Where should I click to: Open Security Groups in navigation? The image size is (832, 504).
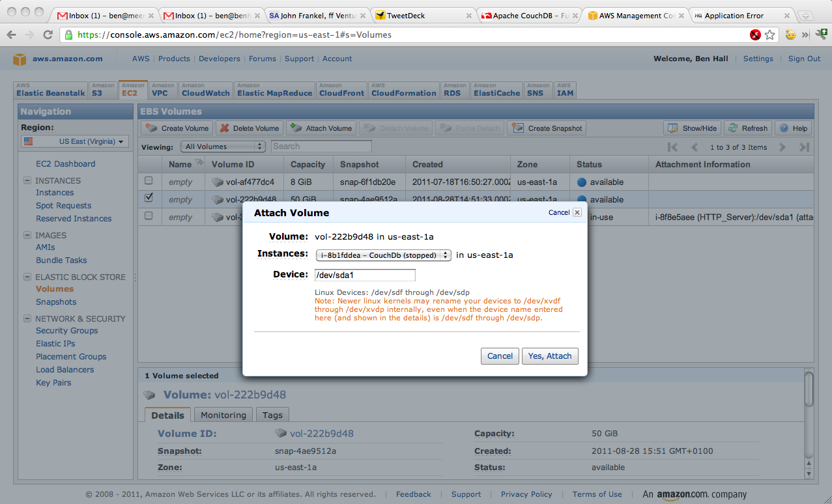click(x=66, y=331)
